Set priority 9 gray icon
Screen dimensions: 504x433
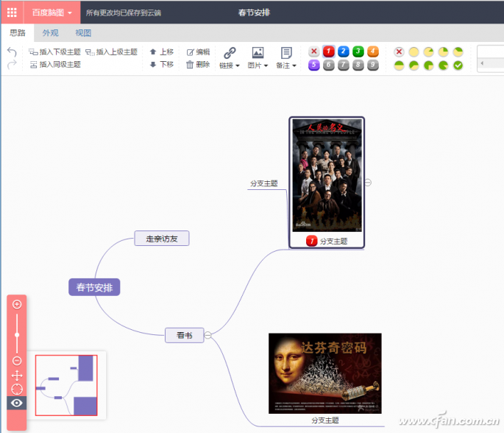pos(373,66)
